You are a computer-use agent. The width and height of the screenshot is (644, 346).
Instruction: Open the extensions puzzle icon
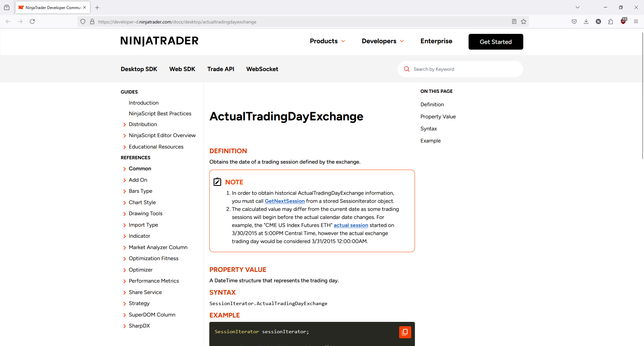[610, 22]
